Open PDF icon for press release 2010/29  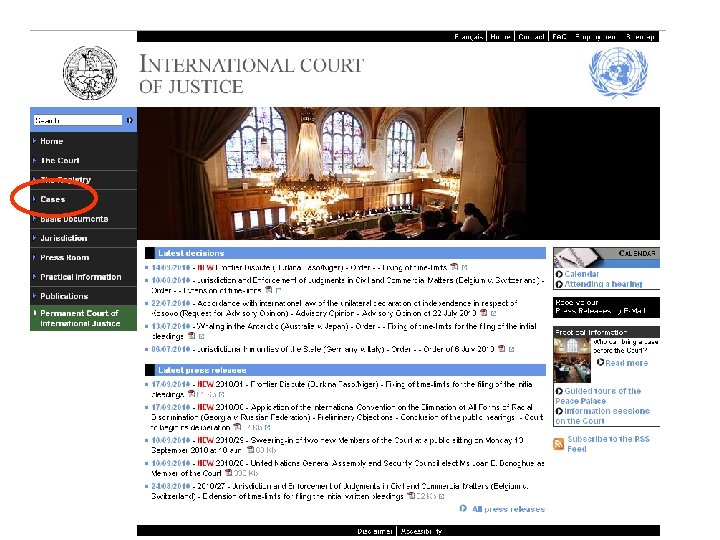pos(250,450)
